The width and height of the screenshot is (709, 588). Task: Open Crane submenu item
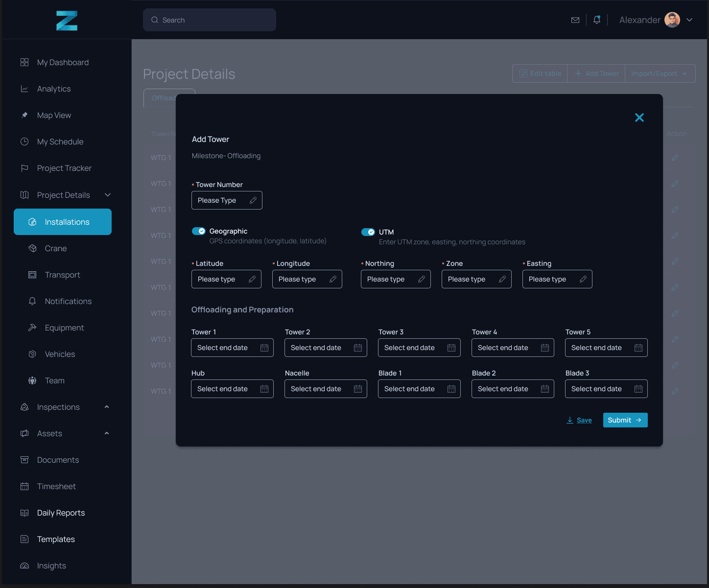pos(55,248)
